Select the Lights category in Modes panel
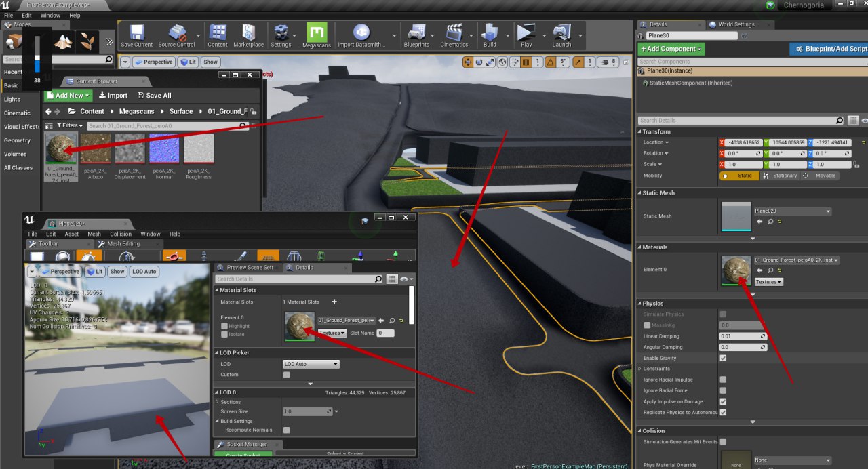 12,99
